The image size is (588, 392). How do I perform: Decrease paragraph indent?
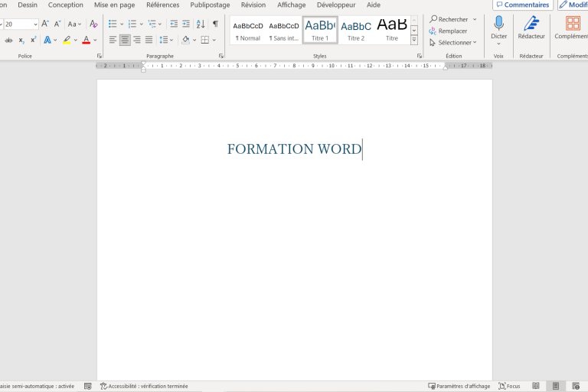[174, 24]
